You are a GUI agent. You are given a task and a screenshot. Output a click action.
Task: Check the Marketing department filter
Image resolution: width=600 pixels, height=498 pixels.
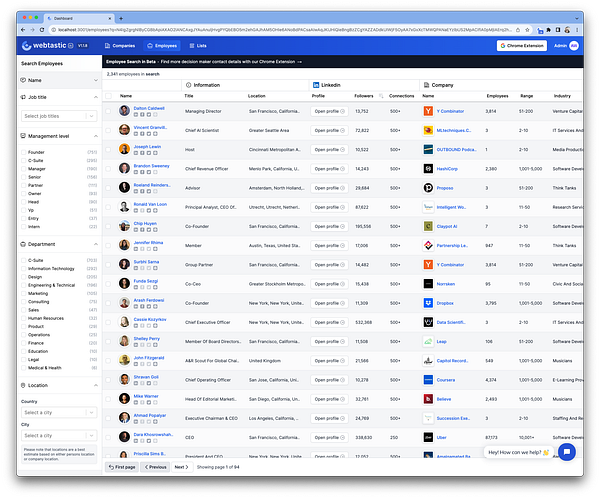click(x=24, y=293)
